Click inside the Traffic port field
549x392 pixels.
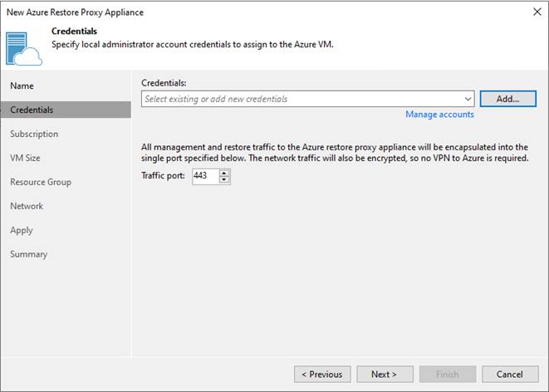(206, 176)
